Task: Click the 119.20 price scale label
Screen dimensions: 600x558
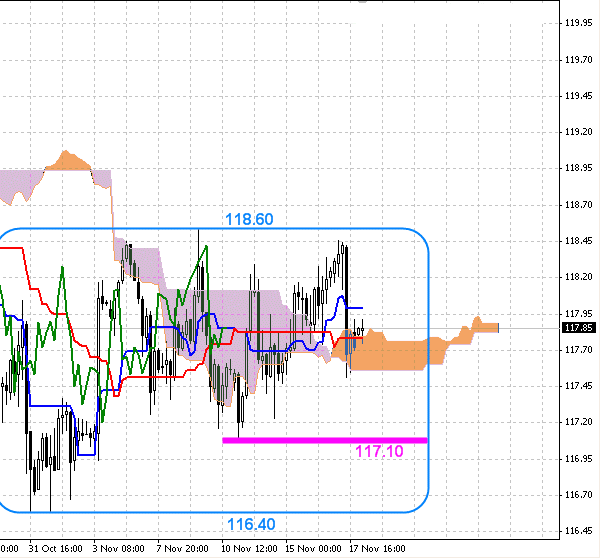Action: [x=579, y=132]
